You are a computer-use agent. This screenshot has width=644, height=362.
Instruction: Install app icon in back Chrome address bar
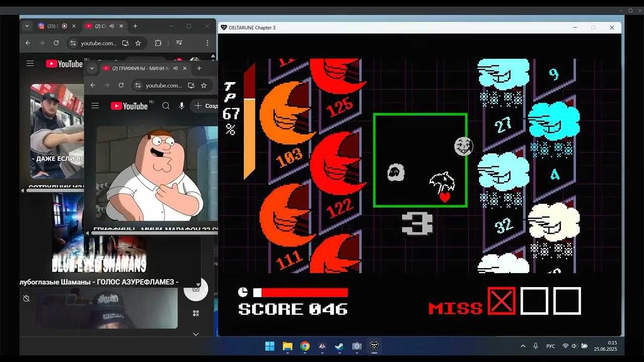(125, 43)
